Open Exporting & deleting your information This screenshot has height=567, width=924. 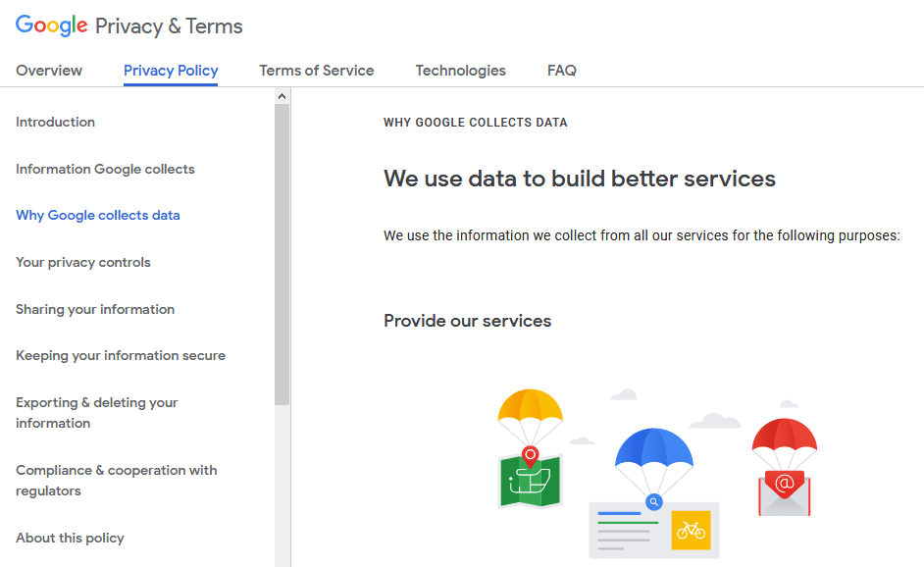(x=97, y=413)
